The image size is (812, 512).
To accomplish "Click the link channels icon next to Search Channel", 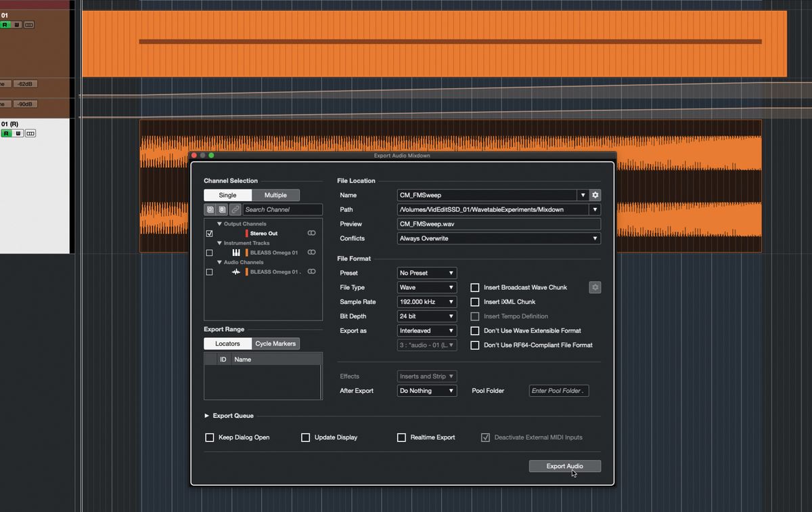I will 235,209.
